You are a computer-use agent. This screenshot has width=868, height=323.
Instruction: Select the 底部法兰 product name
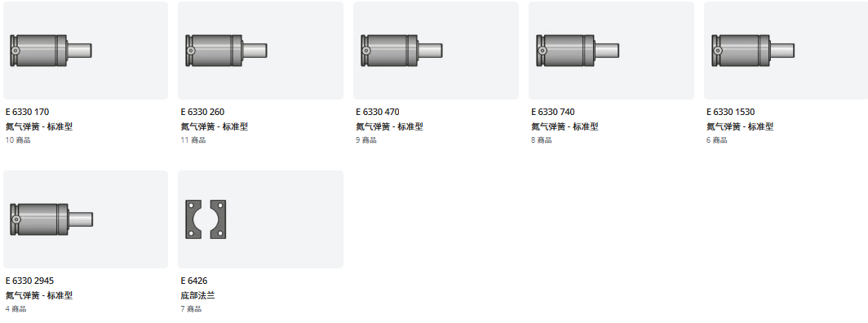(x=197, y=295)
